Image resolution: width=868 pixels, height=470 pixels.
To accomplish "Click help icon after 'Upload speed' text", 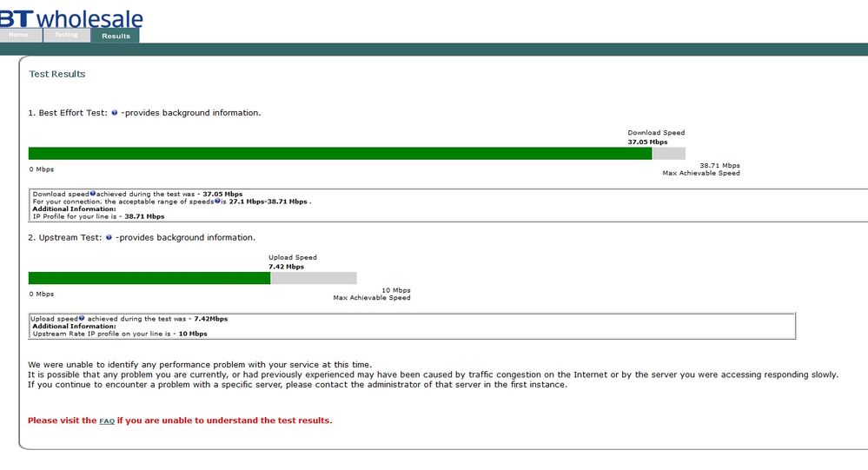I will (x=82, y=318).
